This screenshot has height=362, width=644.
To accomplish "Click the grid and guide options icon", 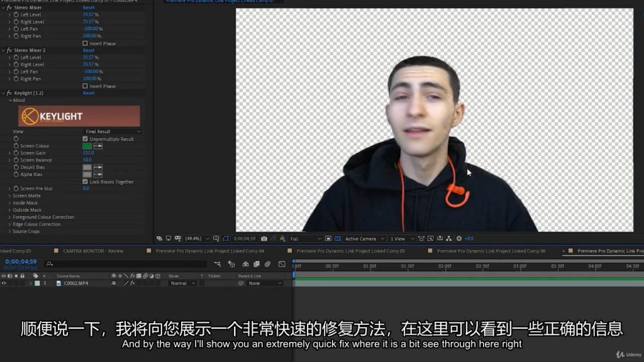I will coord(216,238).
